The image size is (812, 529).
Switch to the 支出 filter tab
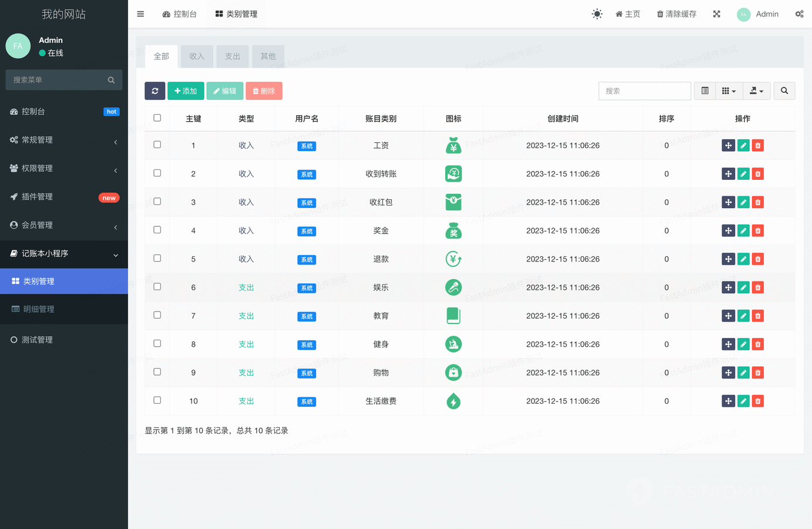tap(233, 56)
